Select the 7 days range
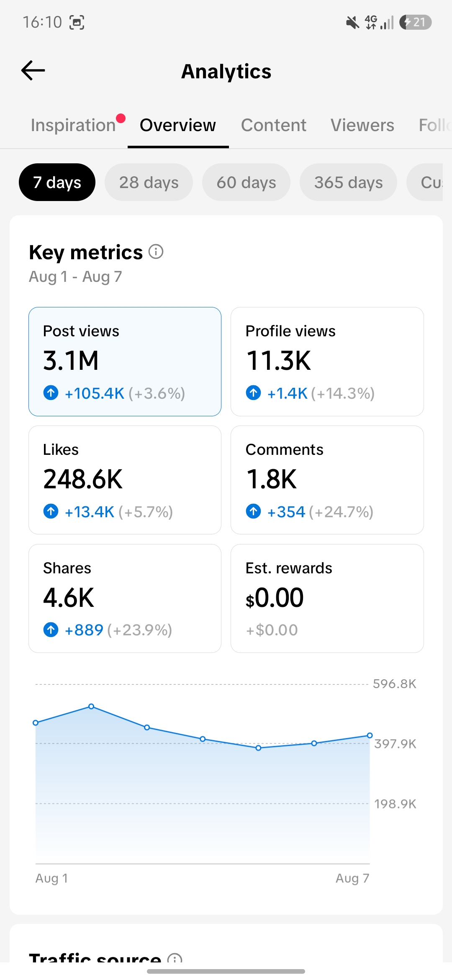Image resolution: width=452 pixels, height=980 pixels. tap(57, 182)
